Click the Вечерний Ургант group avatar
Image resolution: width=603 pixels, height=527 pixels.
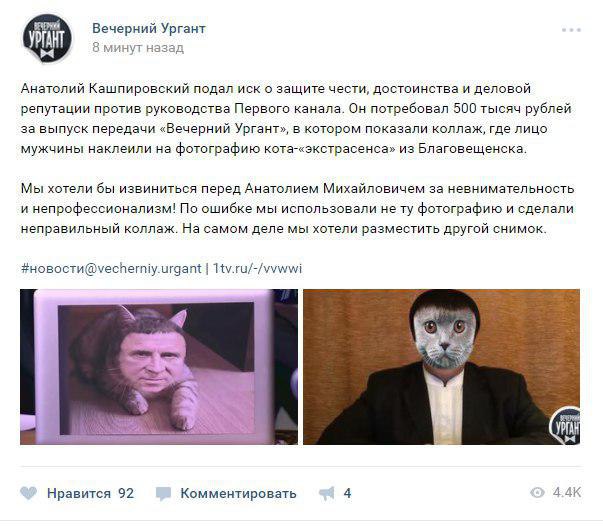(x=47, y=38)
